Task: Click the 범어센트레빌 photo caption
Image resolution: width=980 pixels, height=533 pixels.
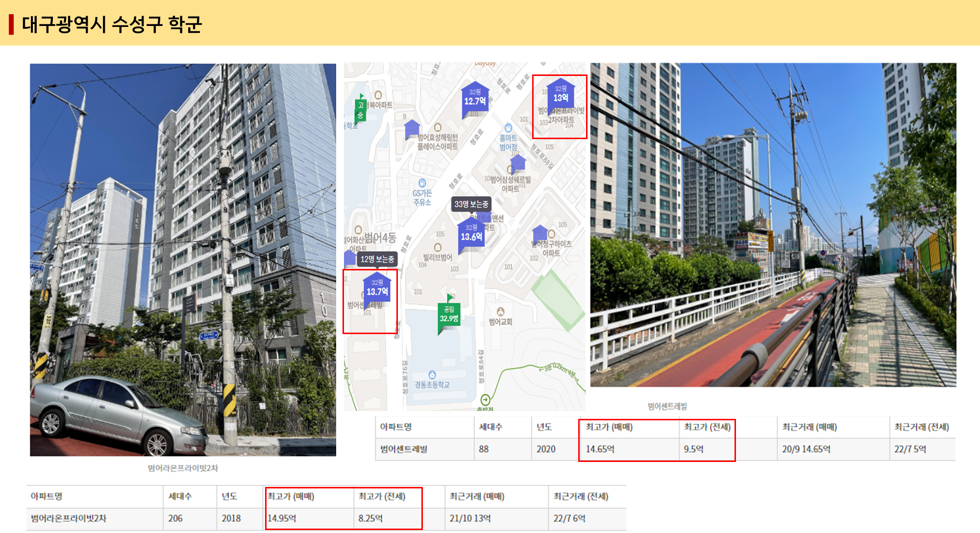Action: click(667, 406)
